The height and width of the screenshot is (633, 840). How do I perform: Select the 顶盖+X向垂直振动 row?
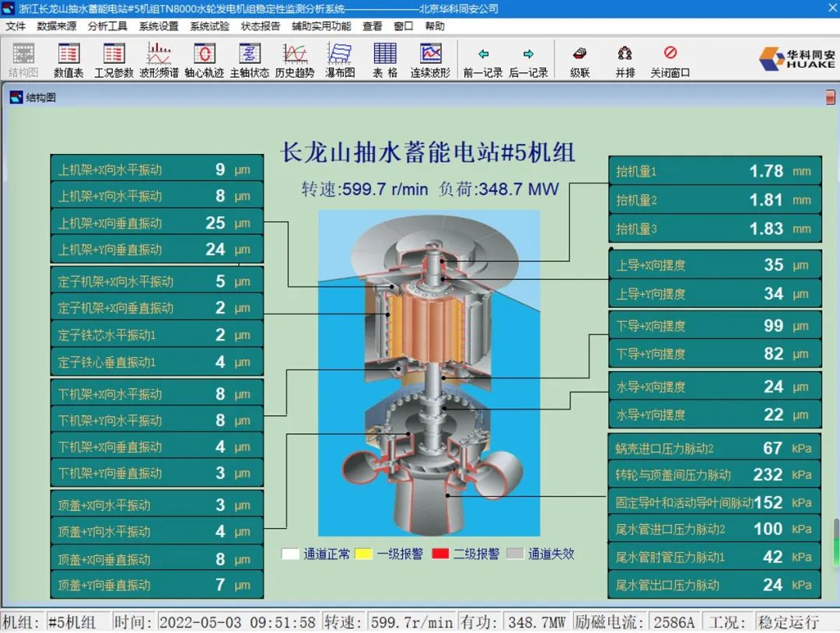157,559
